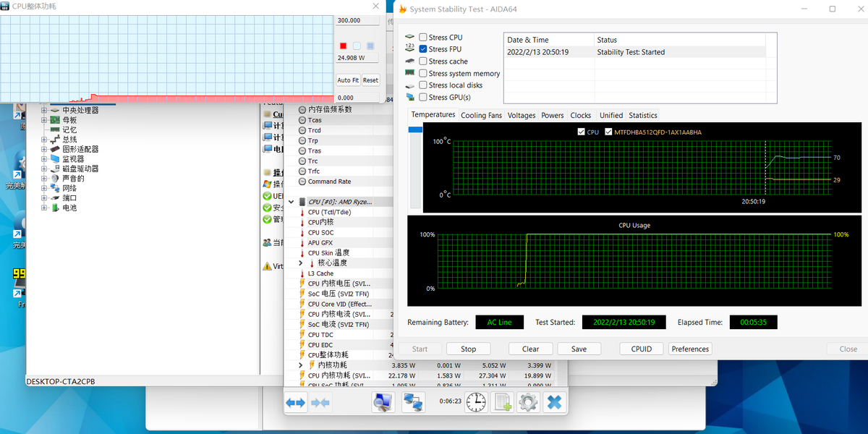Expand the 中央处理器 tree node
The height and width of the screenshot is (434, 868).
pyautogui.click(x=44, y=111)
